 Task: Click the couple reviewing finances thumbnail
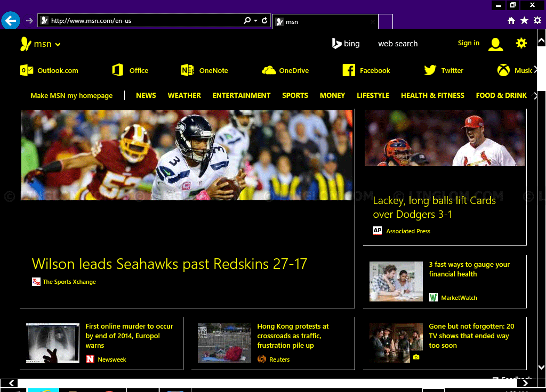tap(396, 281)
